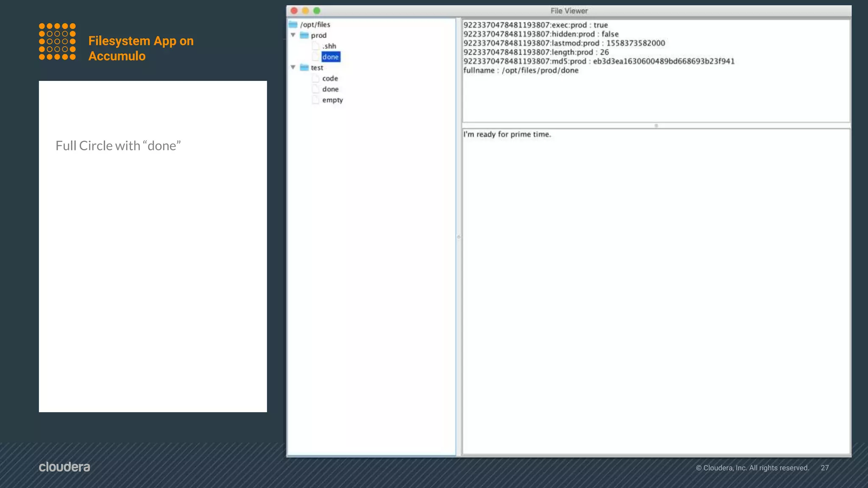Click the test folder icon
This screenshot has width=868, height=488.
[304, 67]
